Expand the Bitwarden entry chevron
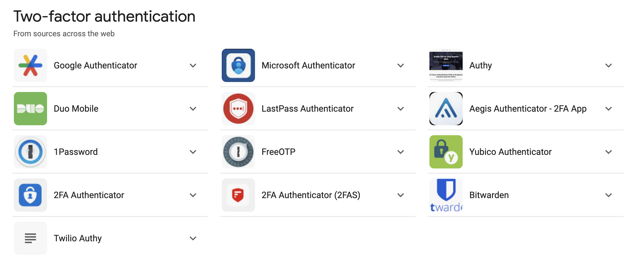644x261 pixels. coord(608,195)
